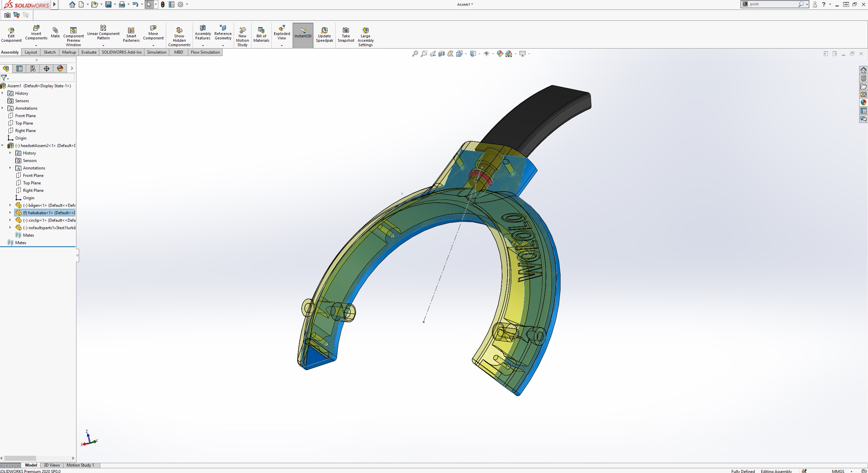
Task: Click the Zoom to Fit view icon
Action: (x=415, y=54)
